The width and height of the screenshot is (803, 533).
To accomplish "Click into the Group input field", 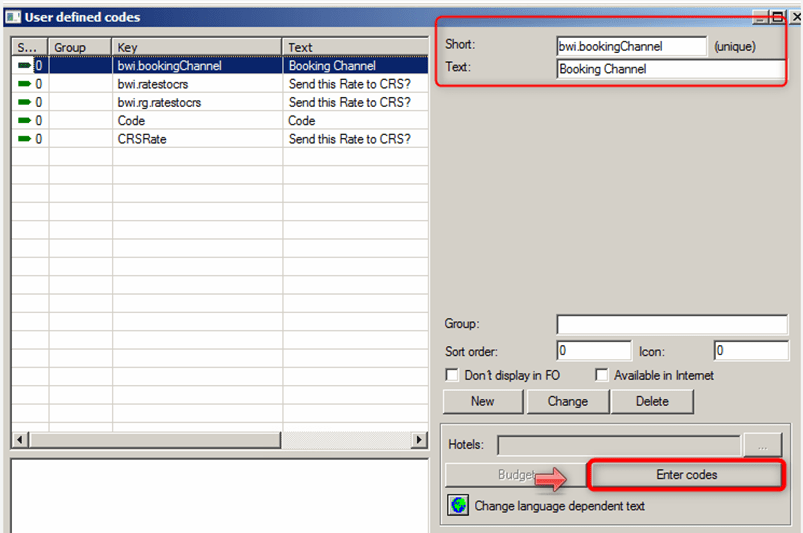I will [672, 324].
